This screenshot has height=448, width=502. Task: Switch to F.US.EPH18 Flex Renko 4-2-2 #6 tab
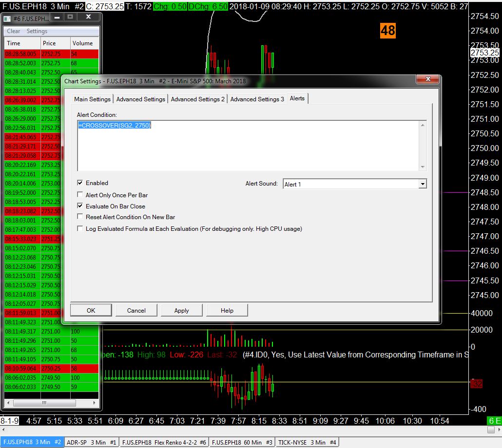(x=164, y=442)
